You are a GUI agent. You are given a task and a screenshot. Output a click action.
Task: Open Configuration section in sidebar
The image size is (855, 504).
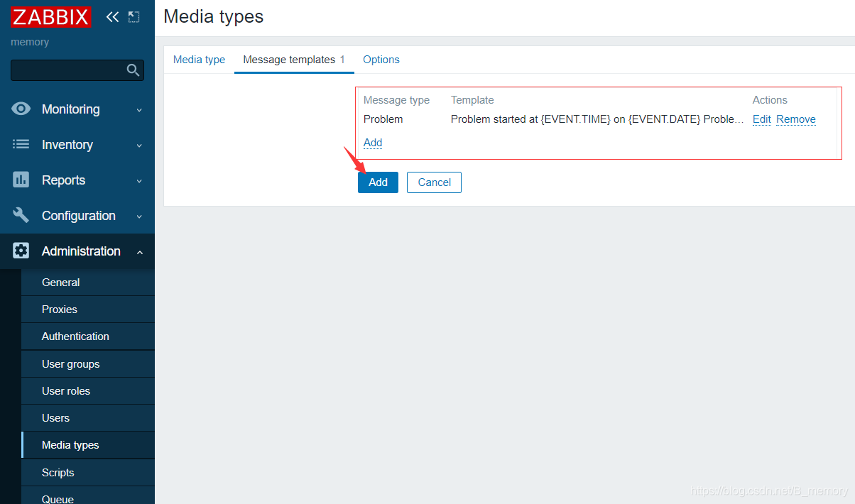coord(77,216)
